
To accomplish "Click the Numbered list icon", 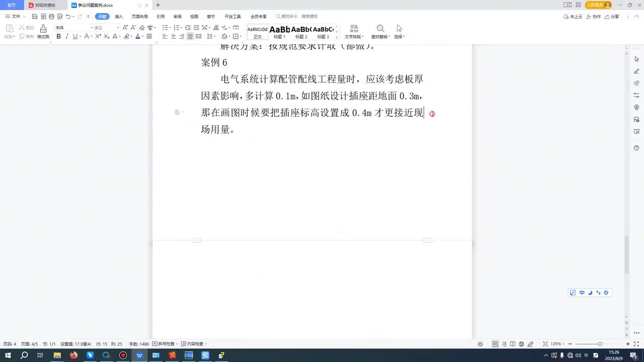I will tap(177, 28).
